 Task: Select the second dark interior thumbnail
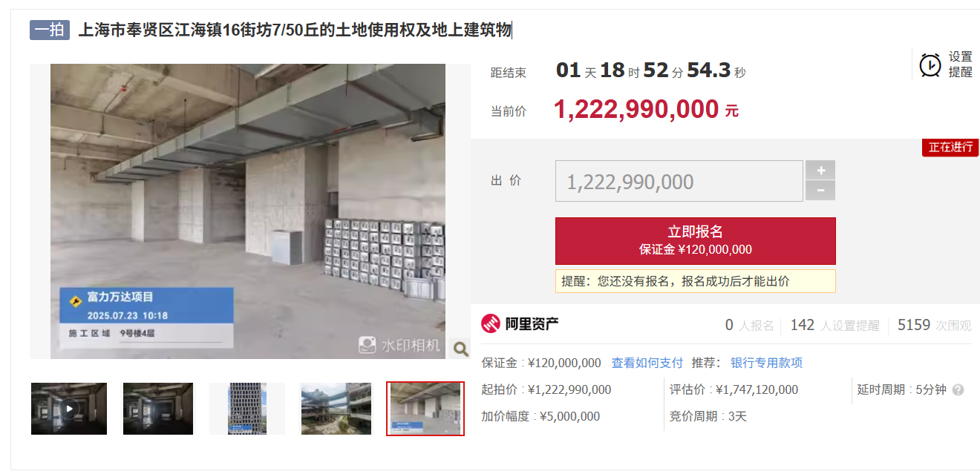tap(158, 409)
